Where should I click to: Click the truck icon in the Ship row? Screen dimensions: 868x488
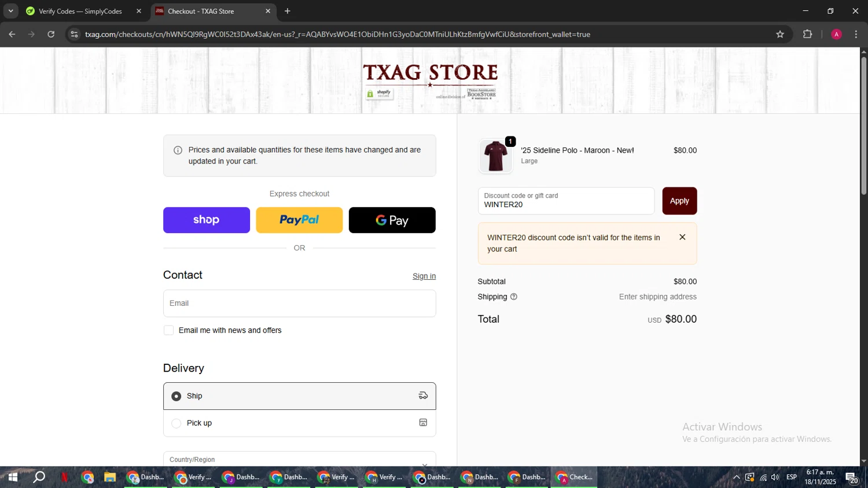click(x=423, y=396)
